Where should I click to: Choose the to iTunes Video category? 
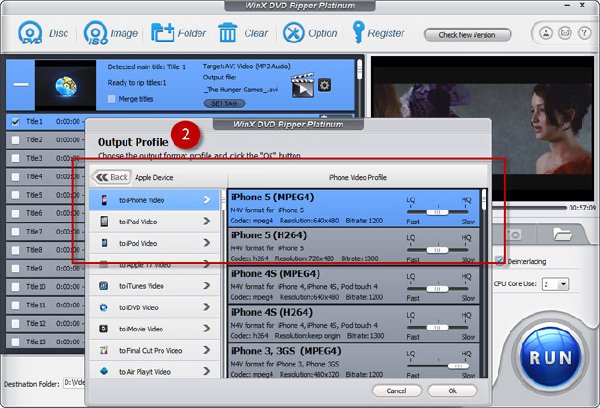[155, 286]
